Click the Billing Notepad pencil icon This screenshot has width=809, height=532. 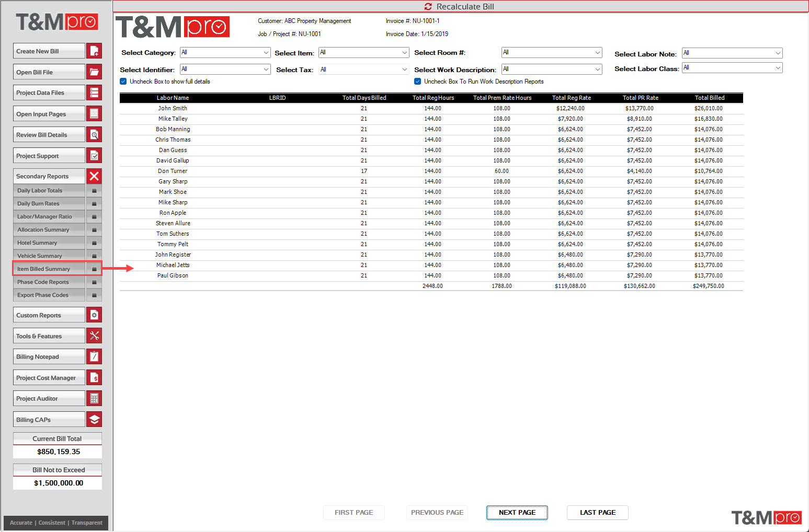[94, 356]
